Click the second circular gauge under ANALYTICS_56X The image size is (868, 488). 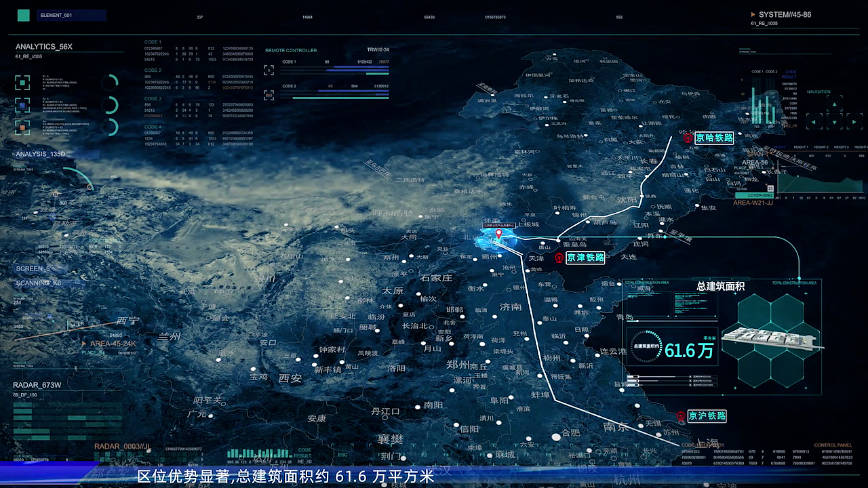[x=110, y=105]
